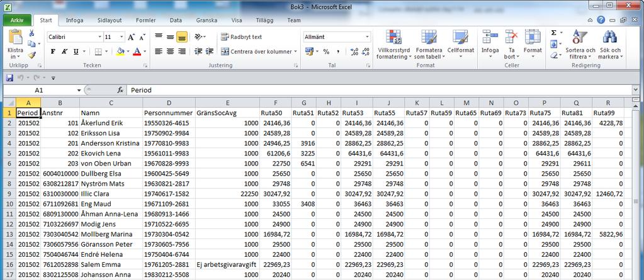
Task: Click the accounting number format icon
Action: click(309, 52)
